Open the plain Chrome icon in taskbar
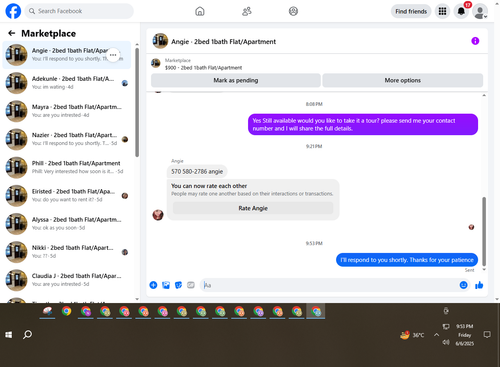The width and height of the screenshot is (500, 367). pos(67,311)
